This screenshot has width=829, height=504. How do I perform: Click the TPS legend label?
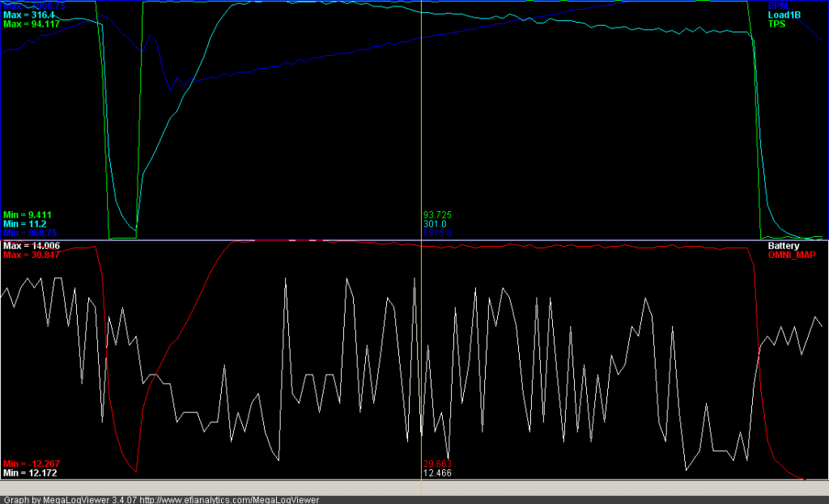(x=776, y=23)
